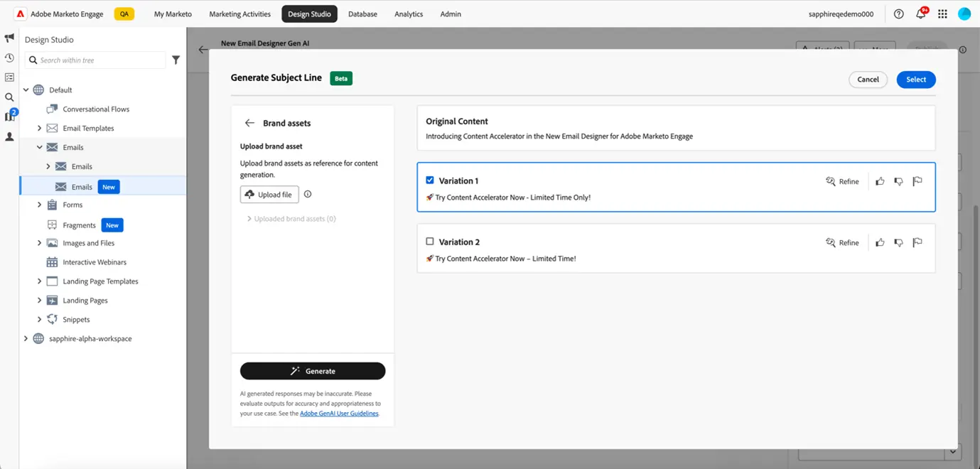Screen dimensions: 980x469
Task: Select Fragments in the tree
Action: coord(79,225)
